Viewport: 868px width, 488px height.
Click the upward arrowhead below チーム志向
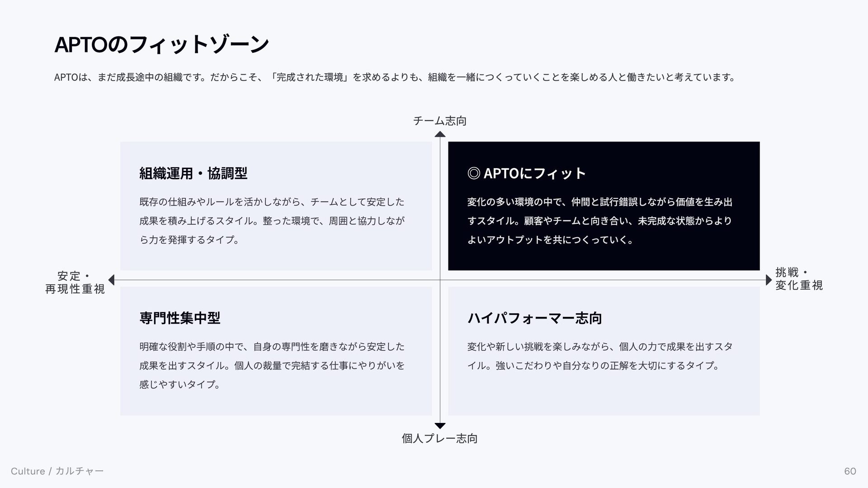click(440, 134)
